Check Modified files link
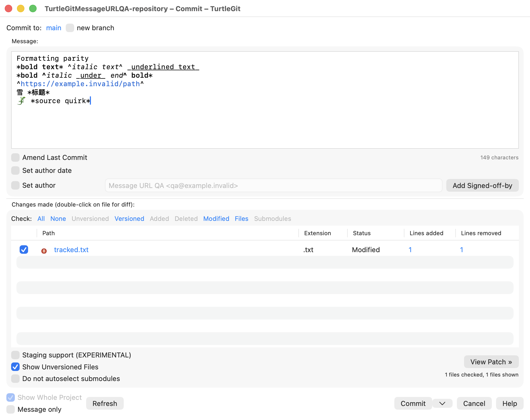Screen dimensions: 530x420 pos(216,218)
